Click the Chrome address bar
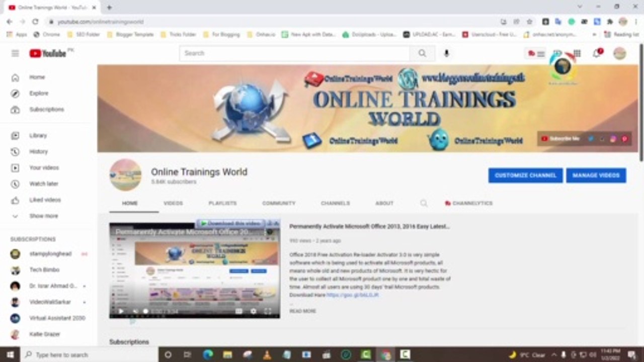This screenshot has width=644, height=362. click(272, 22)
